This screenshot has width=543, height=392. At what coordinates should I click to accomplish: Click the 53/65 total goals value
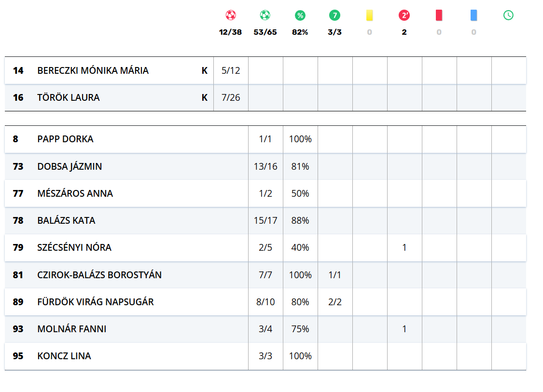(265, 32)
